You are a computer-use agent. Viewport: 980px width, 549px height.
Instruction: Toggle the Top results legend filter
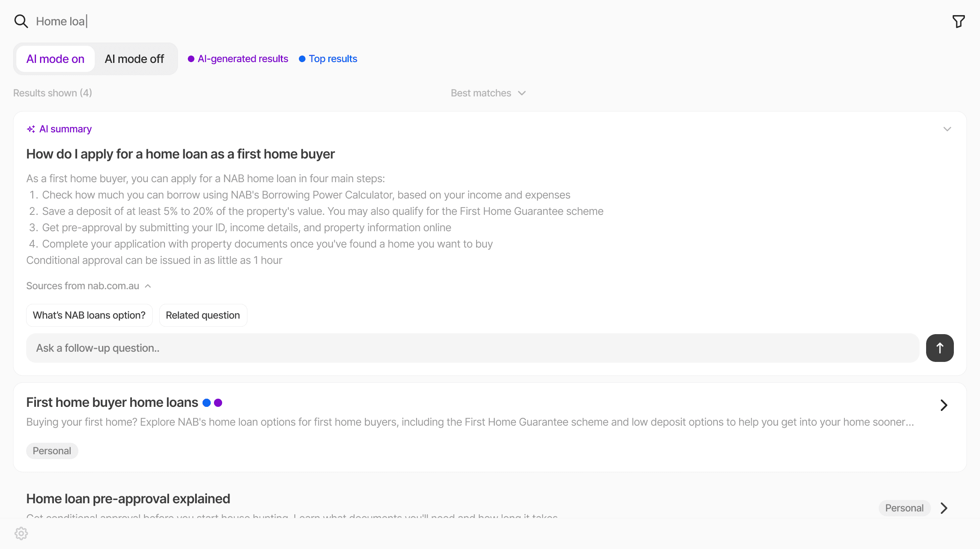pos(328,59)
